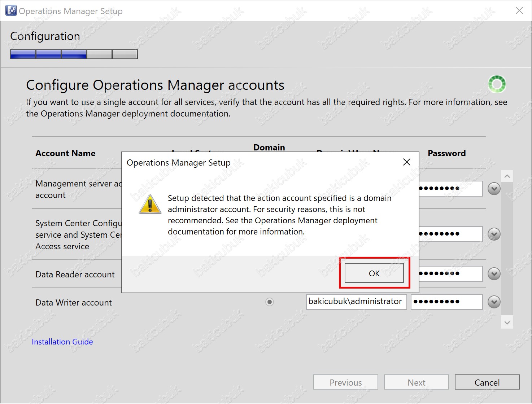Close the warning dialog with its X
The width and height of the screenshot is (532, 404).
[406, 162]
